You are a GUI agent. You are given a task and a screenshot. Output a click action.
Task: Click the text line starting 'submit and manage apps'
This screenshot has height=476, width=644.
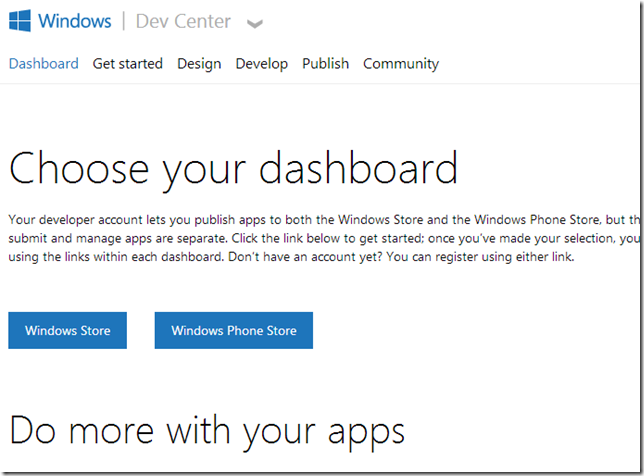(324, 238)
